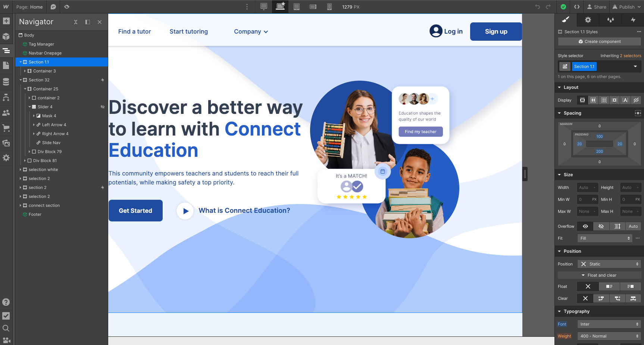This screenshot has height=345, width=644.
Task: Open the Publish dropdown
Action: 626,7
